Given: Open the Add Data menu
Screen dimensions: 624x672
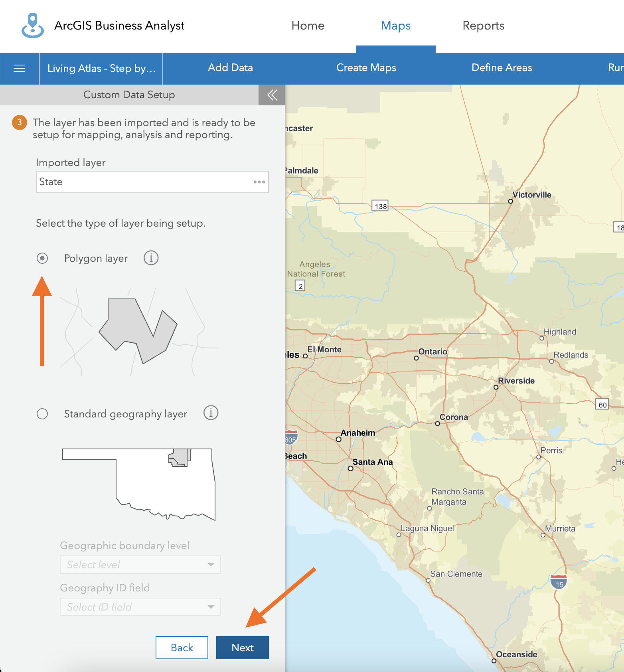Looking at the screenshot, I should (231, 67).
